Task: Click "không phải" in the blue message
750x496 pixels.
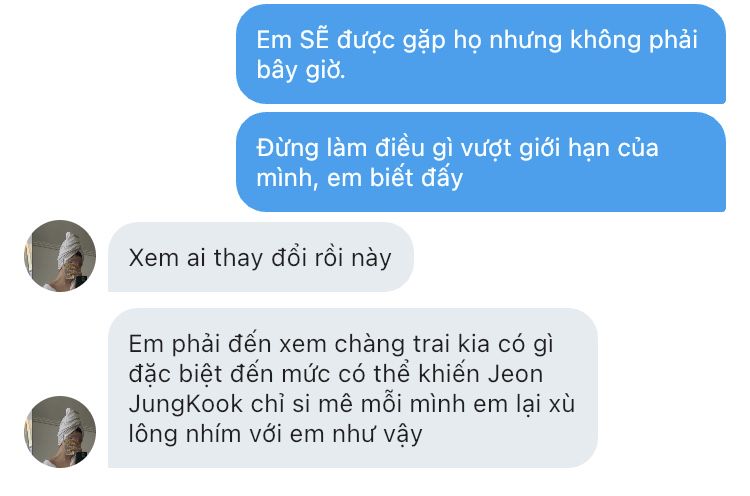Action: (634, 40)
